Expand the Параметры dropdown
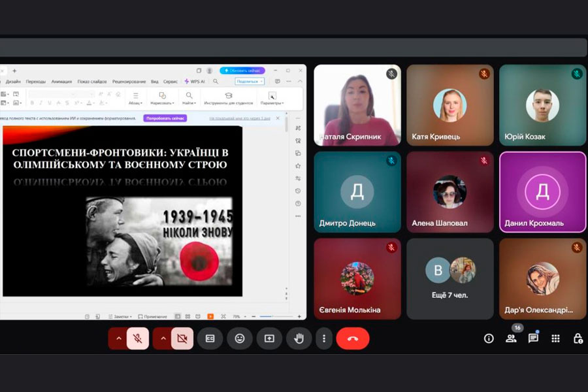588x392 pixels. (272, 99)
